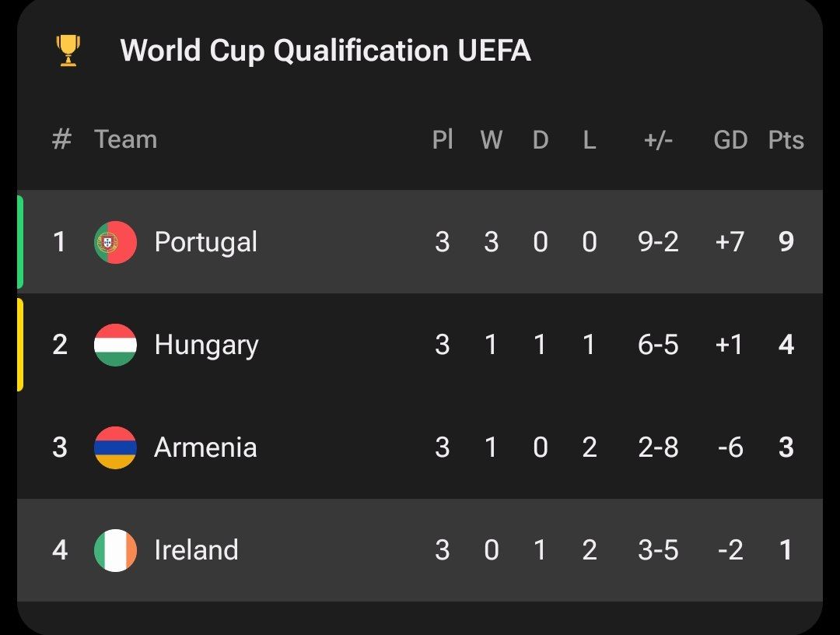Click the +/- goals column header
The width and height of the screenshot is (840, 635).
click(658, 140)
